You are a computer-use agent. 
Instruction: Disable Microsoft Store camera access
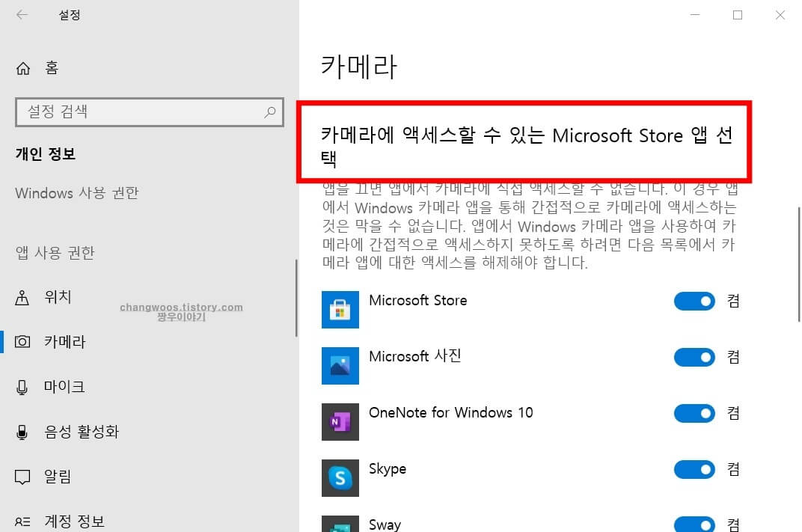(694, 301)
